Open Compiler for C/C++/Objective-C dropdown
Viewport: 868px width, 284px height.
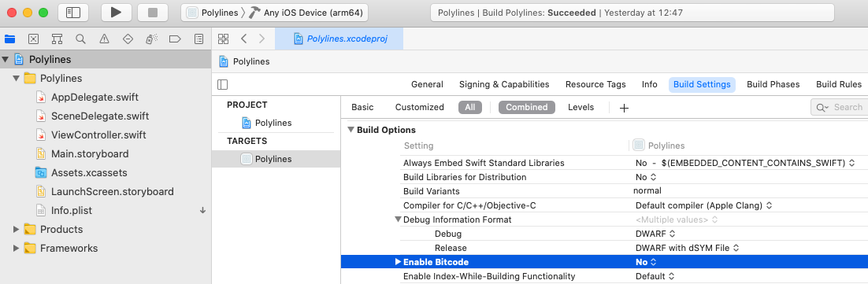pyautogui.click(x=703, y=205)
